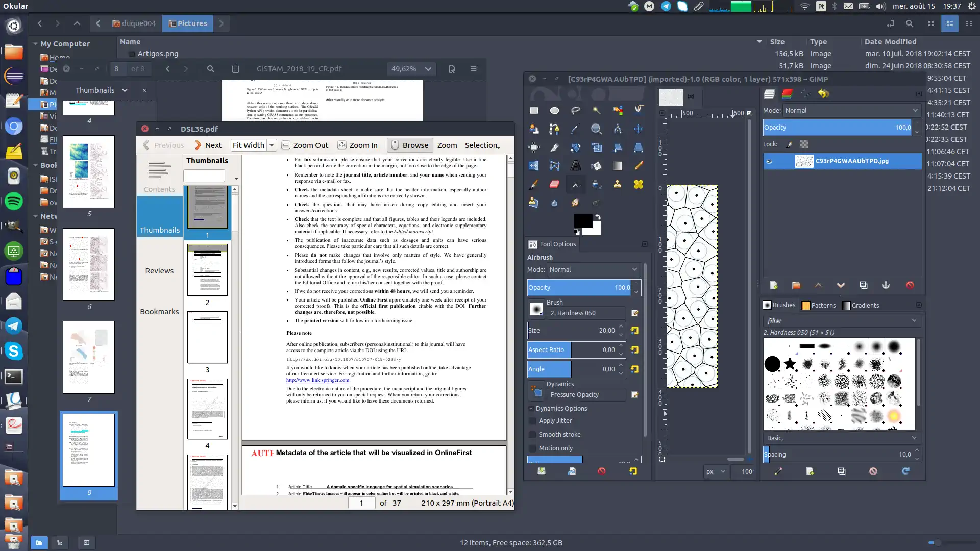This screenshot has height=551, width=980.
Task: Go to Next page in DSL3S.pdf
Action: coord(208,145)
